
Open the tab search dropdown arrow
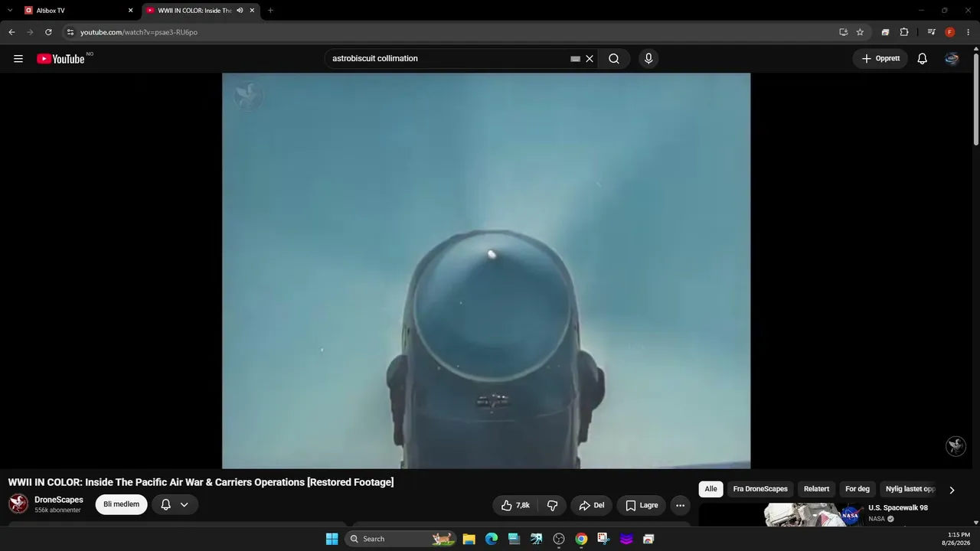coord(10,11)
